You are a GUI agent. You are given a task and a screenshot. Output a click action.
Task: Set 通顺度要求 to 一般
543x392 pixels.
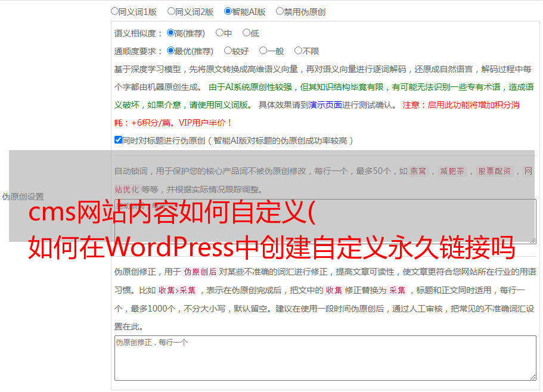point(263,51)
